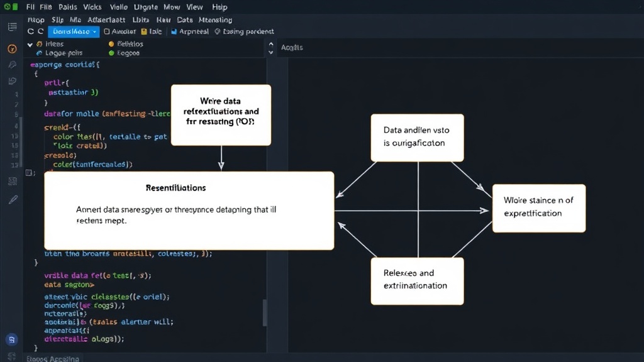Select the Rlop secondary menu item

click(36, 19)
